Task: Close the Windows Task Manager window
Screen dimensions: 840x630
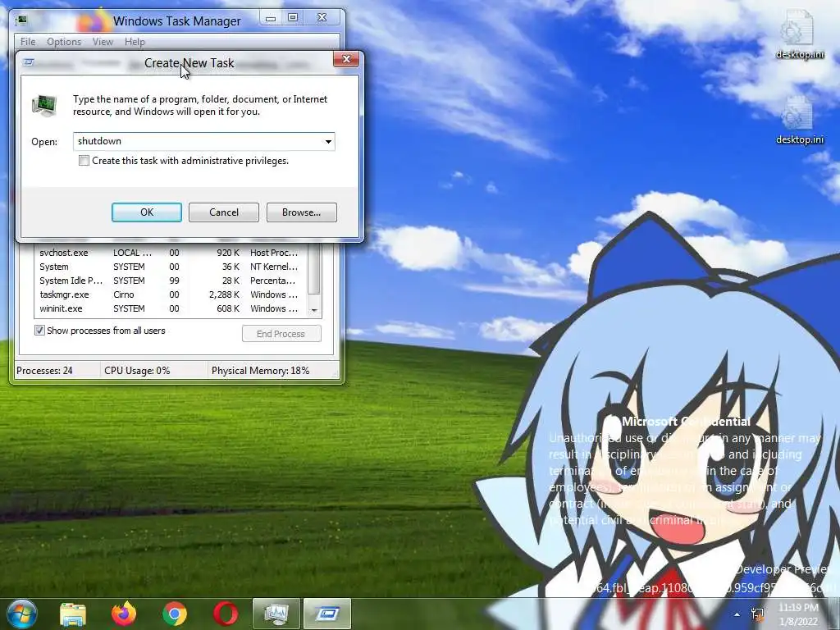Action: (x=322, y=18)
